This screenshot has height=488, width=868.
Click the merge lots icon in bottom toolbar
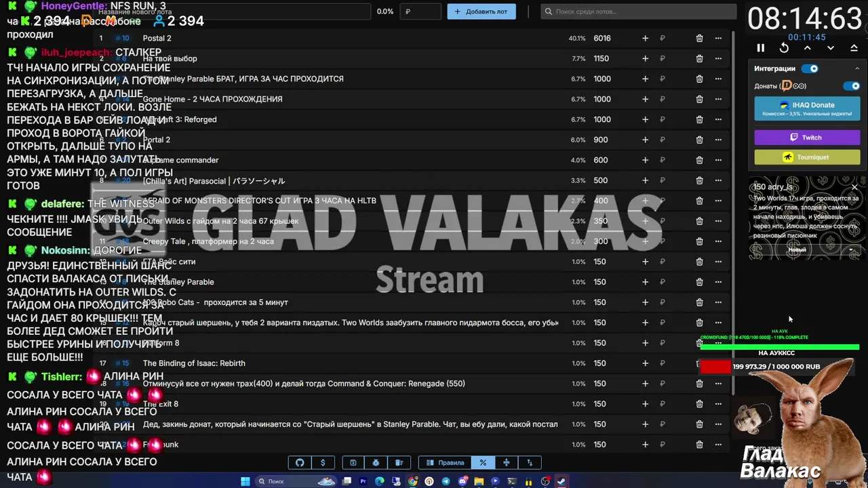pyautogui.click(x=506, y=463)
